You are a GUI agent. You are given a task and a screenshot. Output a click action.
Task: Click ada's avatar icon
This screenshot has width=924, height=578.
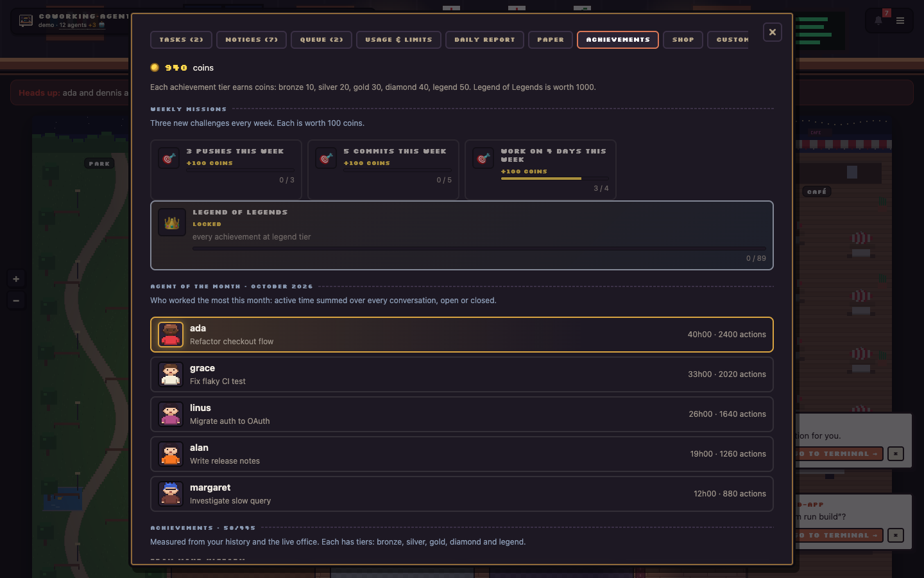pyautogui.click(x=171, y=335)
